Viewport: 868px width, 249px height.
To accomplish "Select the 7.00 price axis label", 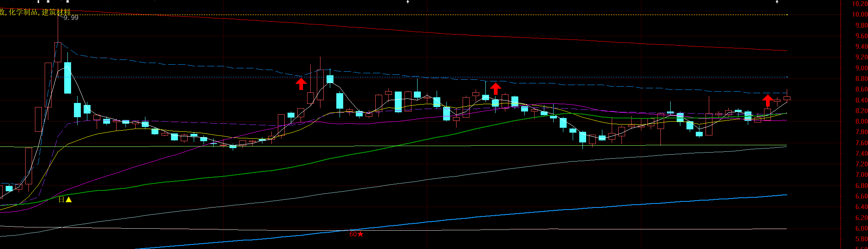I will tap(861, 175).
